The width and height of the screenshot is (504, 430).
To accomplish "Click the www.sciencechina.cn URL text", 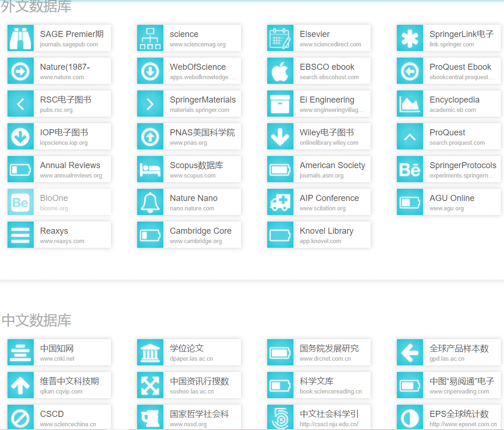I will point(68,424).
